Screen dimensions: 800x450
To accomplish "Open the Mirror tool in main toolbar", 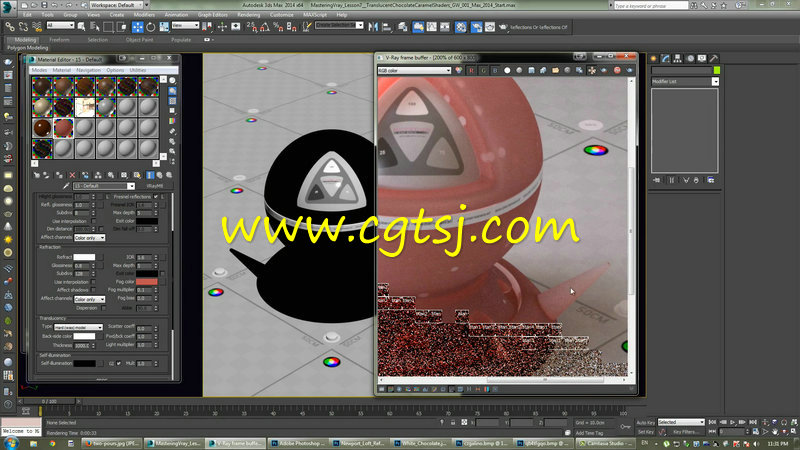I will pyautogui.click(x=373, y=27).
